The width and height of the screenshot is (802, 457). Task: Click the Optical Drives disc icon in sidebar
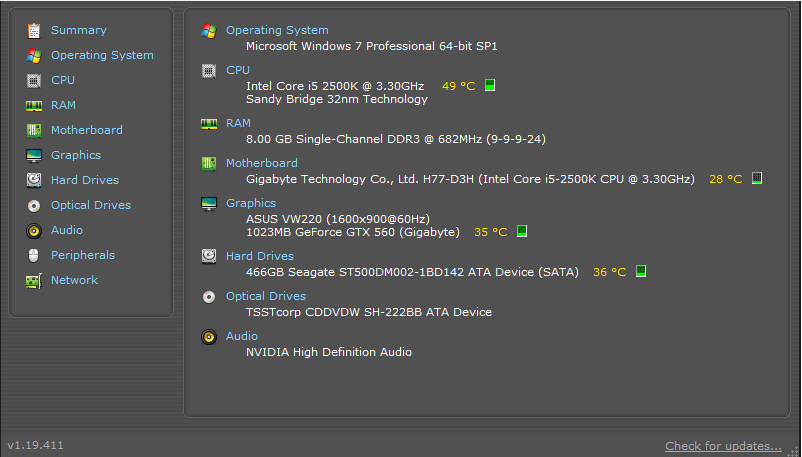[x=34, y=206]
